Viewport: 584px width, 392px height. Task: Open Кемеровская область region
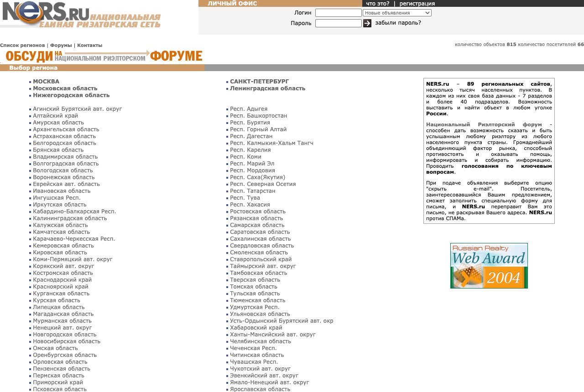[x=63, y=246]
